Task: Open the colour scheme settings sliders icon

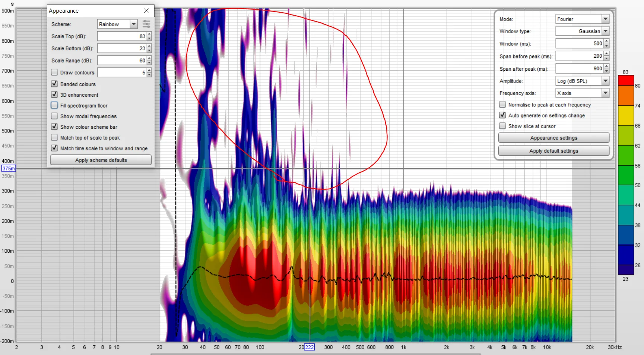Action: pos(146,24)
